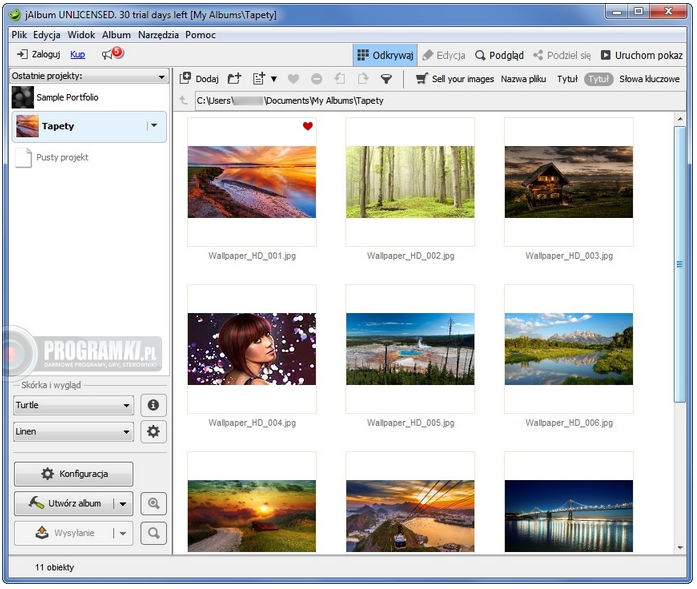Click the new page icon
Viewport: 697px width, 589px height.
pyautogui.click(x=259, y=79)
